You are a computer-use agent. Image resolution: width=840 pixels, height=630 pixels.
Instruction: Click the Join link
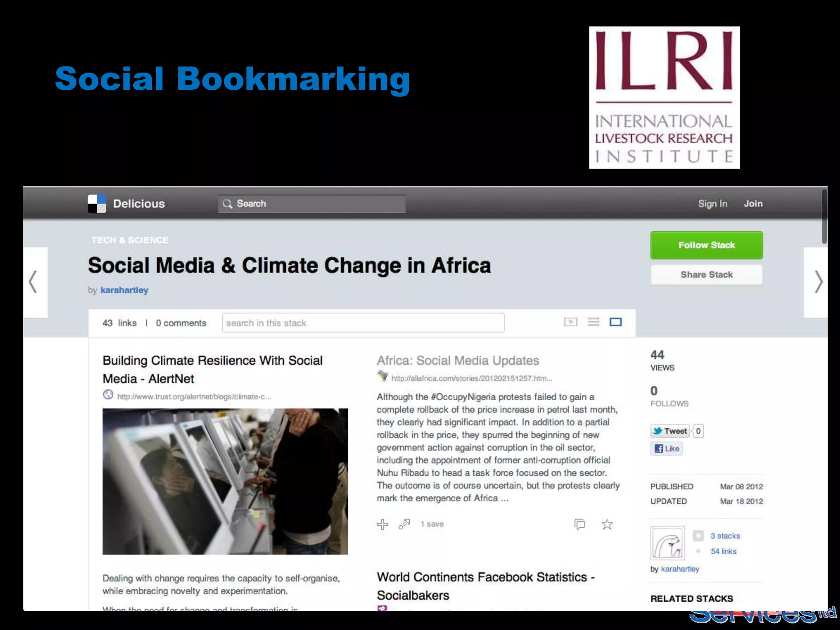tap(753, 204)
